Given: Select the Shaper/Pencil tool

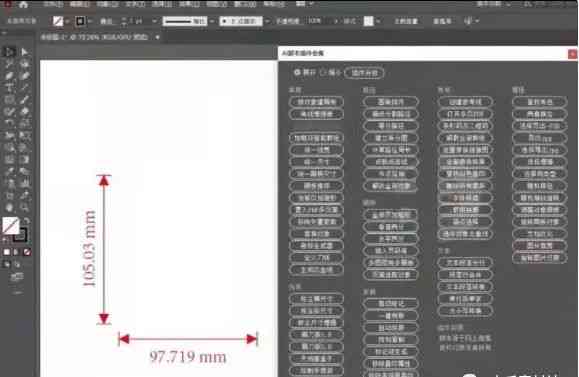Looking at the screenshot, I should coord(9,112).
